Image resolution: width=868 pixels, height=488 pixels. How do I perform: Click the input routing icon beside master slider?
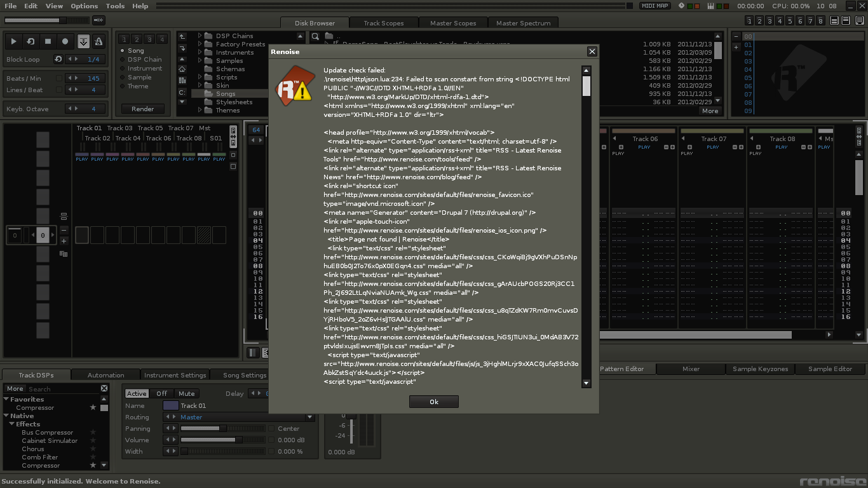(98, 20)
